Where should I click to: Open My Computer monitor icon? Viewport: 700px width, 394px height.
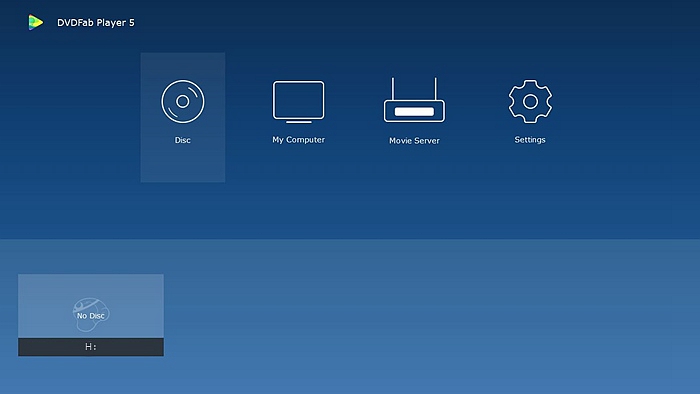pos(299,102)
